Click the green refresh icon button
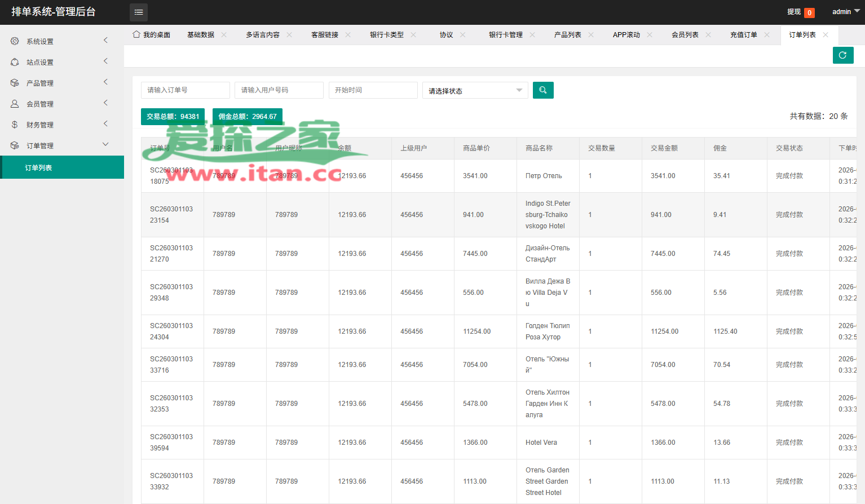 point(842,55)
